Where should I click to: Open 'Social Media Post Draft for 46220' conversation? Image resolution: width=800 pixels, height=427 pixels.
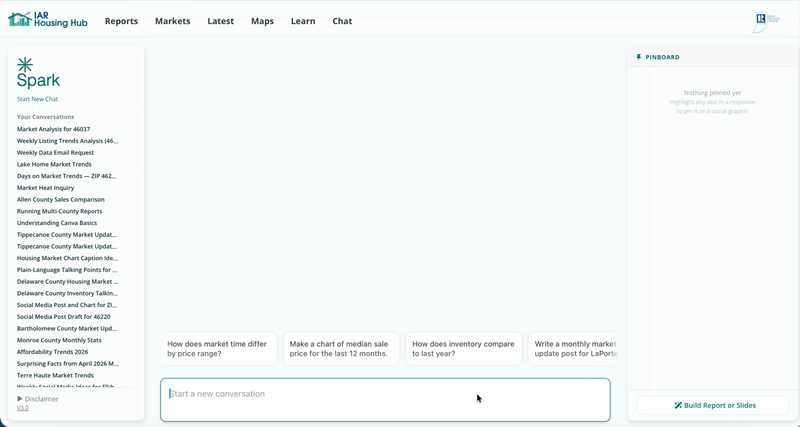(x=63, y=317)
